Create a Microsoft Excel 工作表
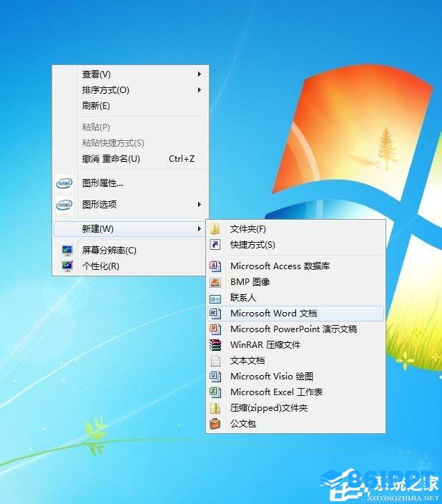Viewport: 442px width, 504px height. tap(295, 392)
